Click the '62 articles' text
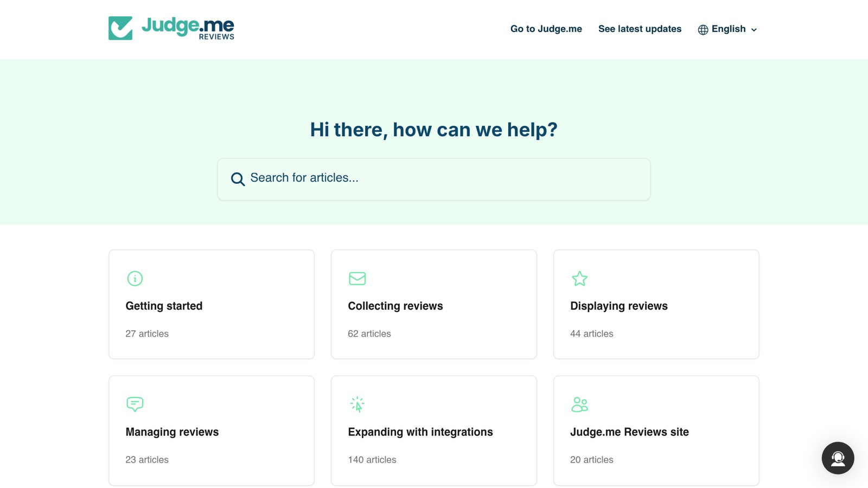This screenshot has width=868, height=488. pyautogui.click(x=369, y=334)
